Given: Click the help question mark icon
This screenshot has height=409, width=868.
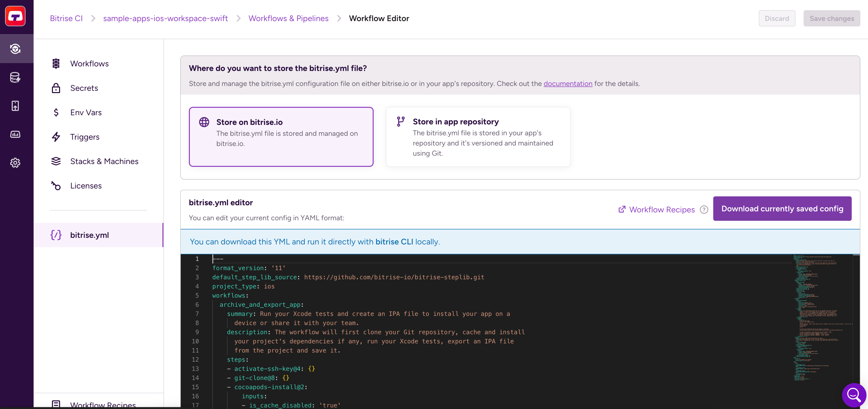Looking at the screenshot, I should tap(704, 209).
